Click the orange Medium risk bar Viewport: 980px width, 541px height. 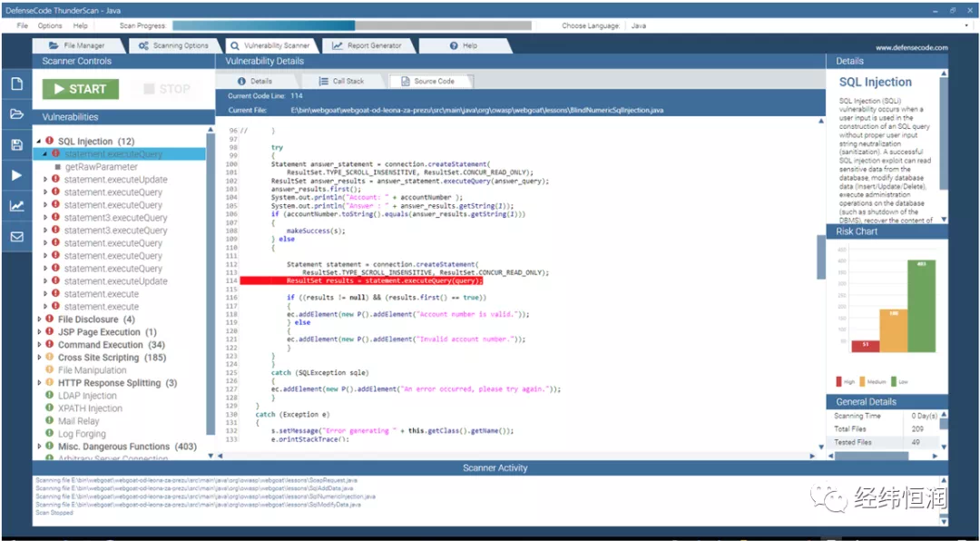[x=893, y=330]
